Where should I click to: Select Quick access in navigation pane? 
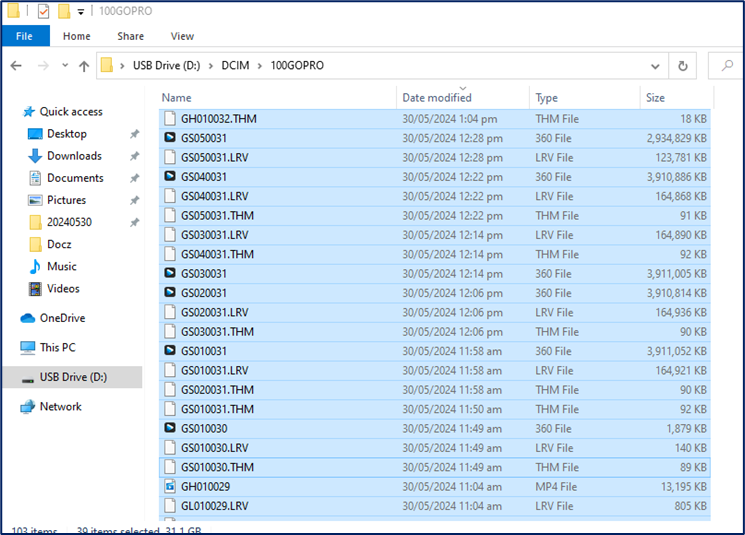pyautogui.click(x=71, y=112)
